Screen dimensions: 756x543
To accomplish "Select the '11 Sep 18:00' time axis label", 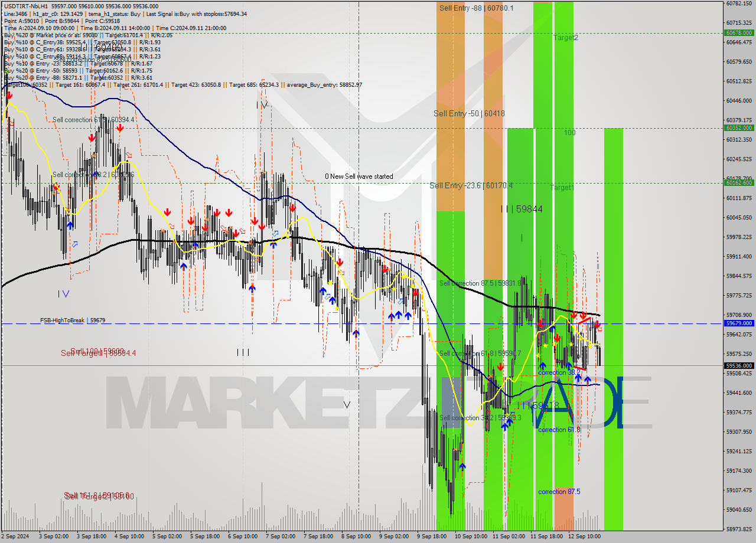I will (546, 537).
